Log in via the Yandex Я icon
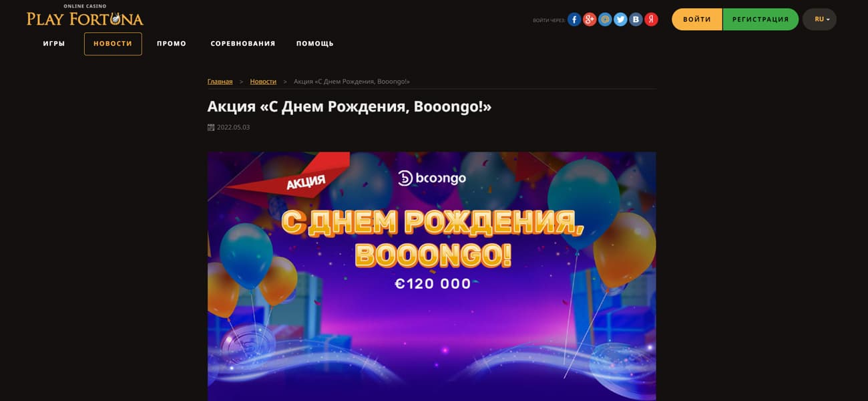The height and width of the screenshot is (401, 868). [651, 19]
